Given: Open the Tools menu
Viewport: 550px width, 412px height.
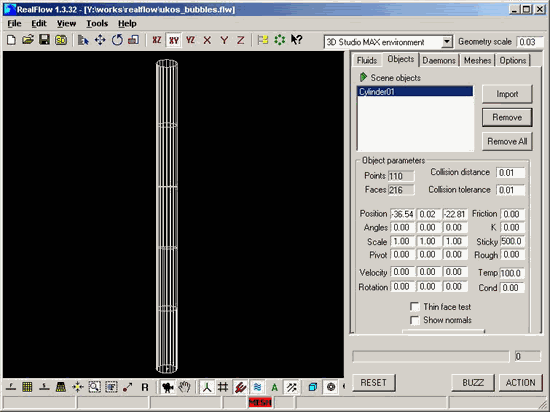Looking at the screenshot, I should click(97, 23).
